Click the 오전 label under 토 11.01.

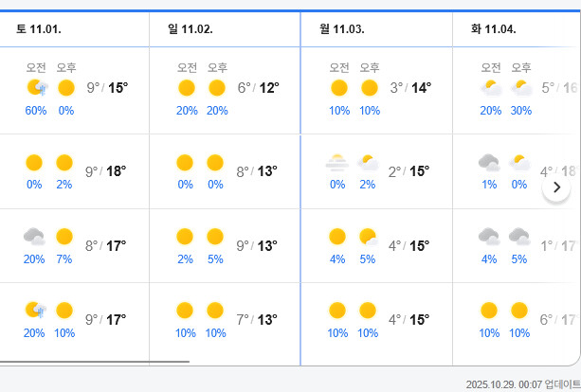tap(36, 68)
